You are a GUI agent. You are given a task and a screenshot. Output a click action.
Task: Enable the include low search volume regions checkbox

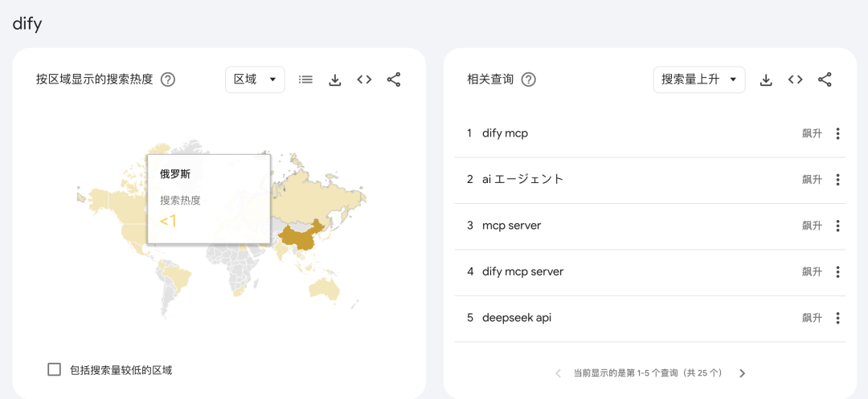[x=55, y=369]
